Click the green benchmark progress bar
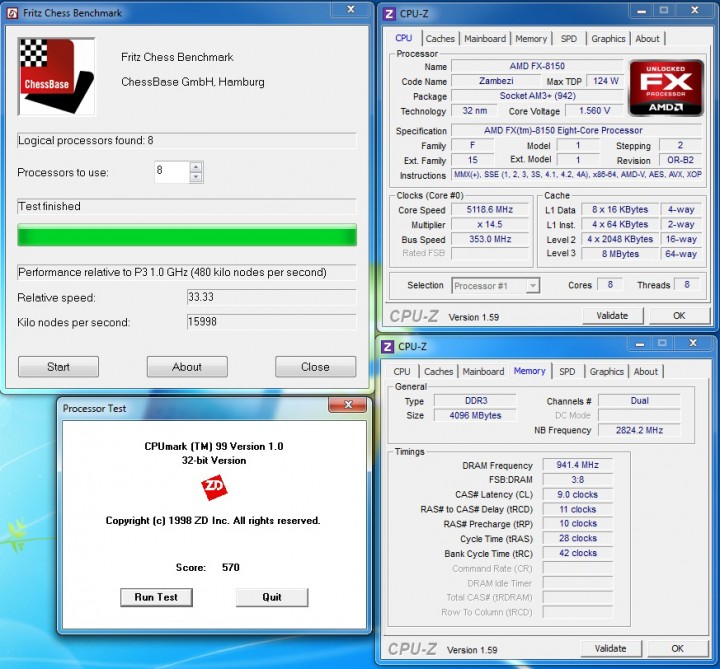The width and height of the screenshot is (720, 669). pos(187,235)
